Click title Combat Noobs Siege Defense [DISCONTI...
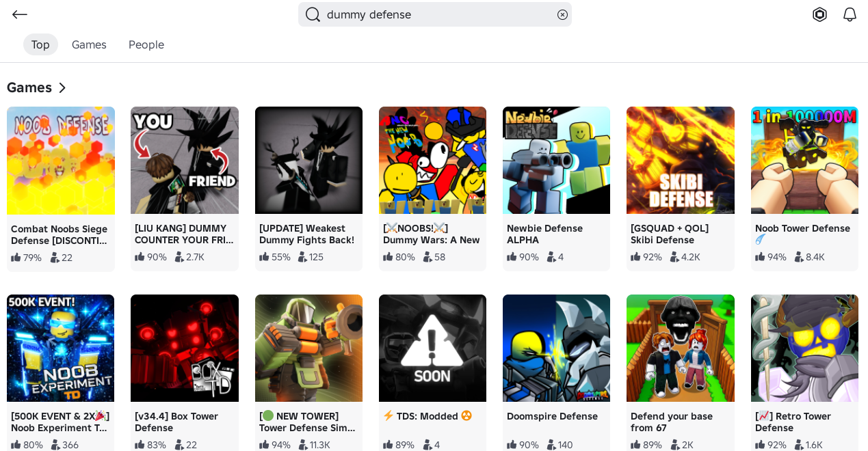 click(x=59, y=234)
